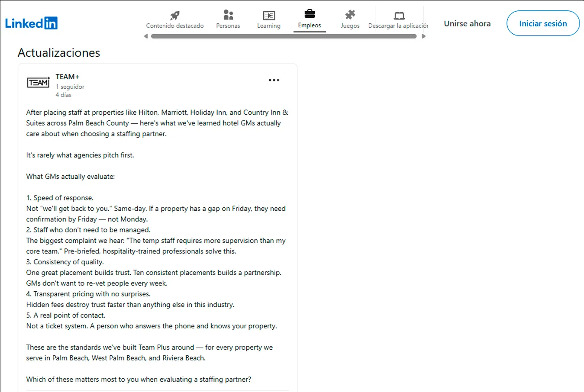Image resolution: width=584 pixels, height=392 pixels.
Task: Click 'GMs don't want to re-vet people every week.'
Action: (x=97, y=283)
